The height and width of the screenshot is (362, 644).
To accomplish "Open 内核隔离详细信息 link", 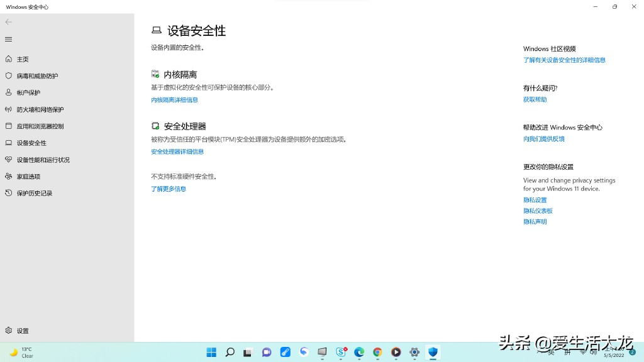I will 175,100.
